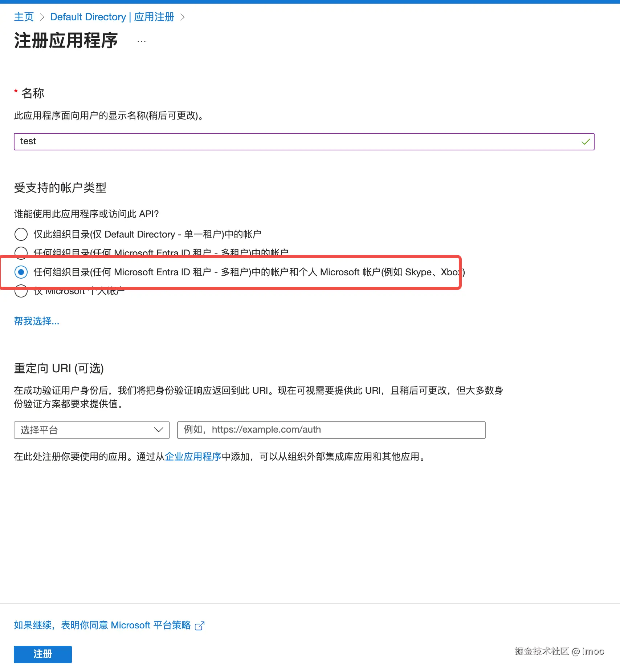Click the 注册应用程序 page heading
620x672 pixels.
[66, 41]
